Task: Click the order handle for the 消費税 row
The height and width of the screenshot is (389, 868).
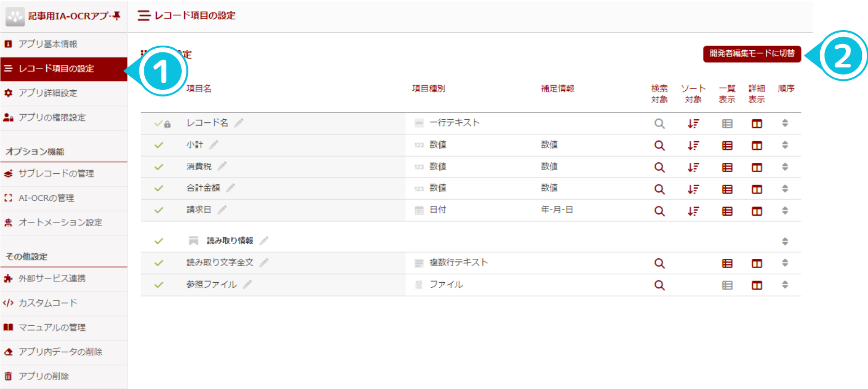Action: pos(785,166)
